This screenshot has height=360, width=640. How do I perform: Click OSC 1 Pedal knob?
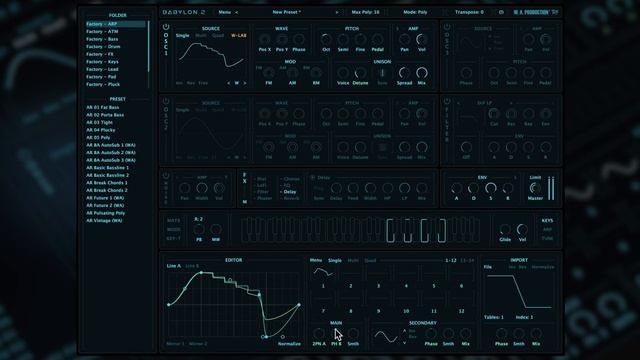[x=378, y=40]
